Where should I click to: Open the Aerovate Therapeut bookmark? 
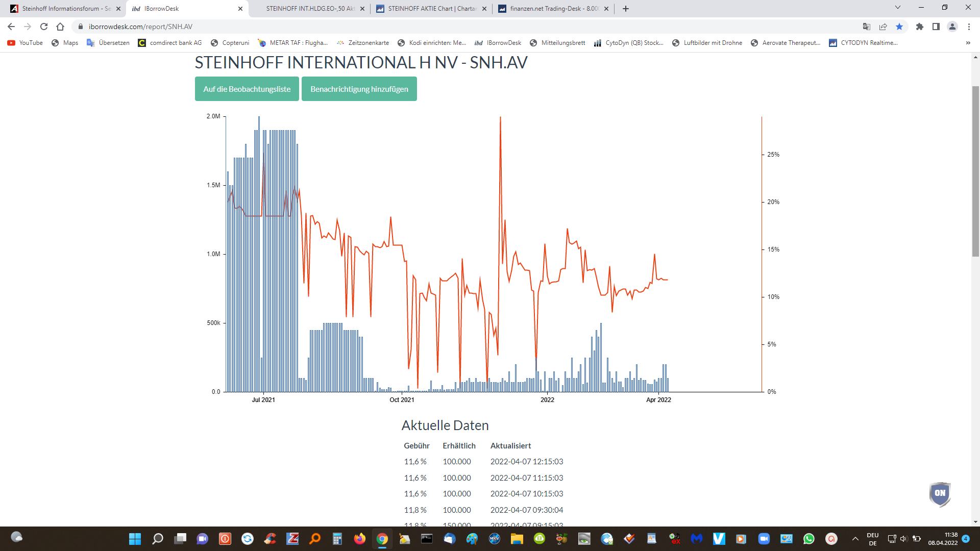pyautogui.click(x=786, y=43)
